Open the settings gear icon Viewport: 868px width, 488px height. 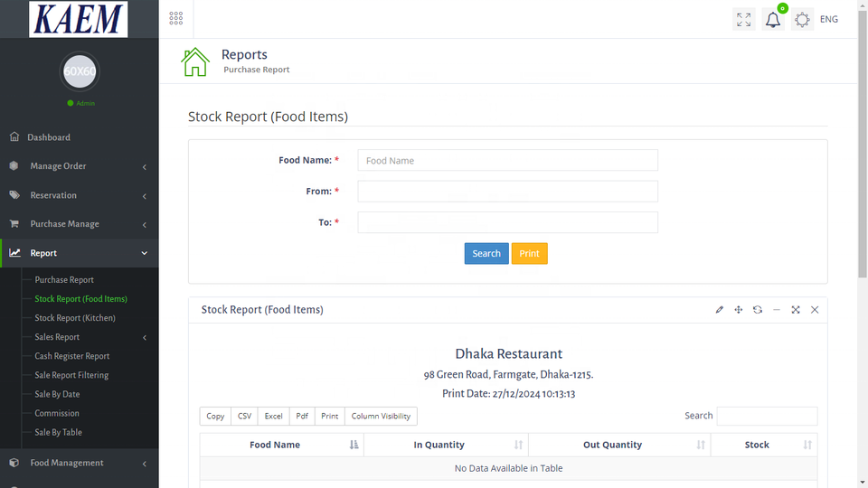(802, 20)
